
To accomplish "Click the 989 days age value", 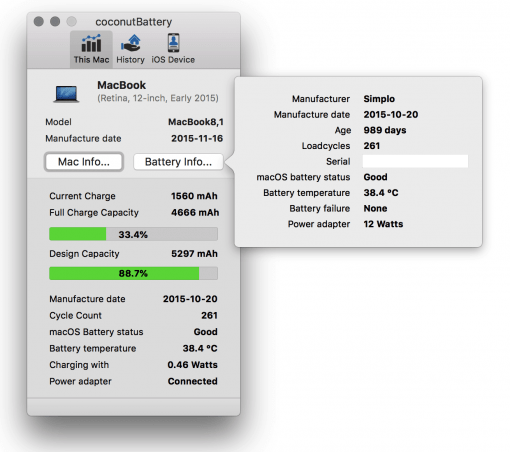I will [385, 130].
